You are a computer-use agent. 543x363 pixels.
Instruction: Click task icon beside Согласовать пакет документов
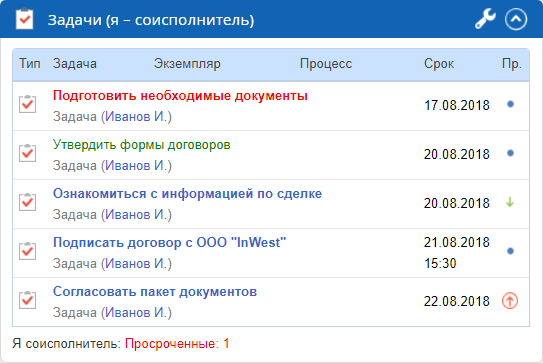point(27,300)
